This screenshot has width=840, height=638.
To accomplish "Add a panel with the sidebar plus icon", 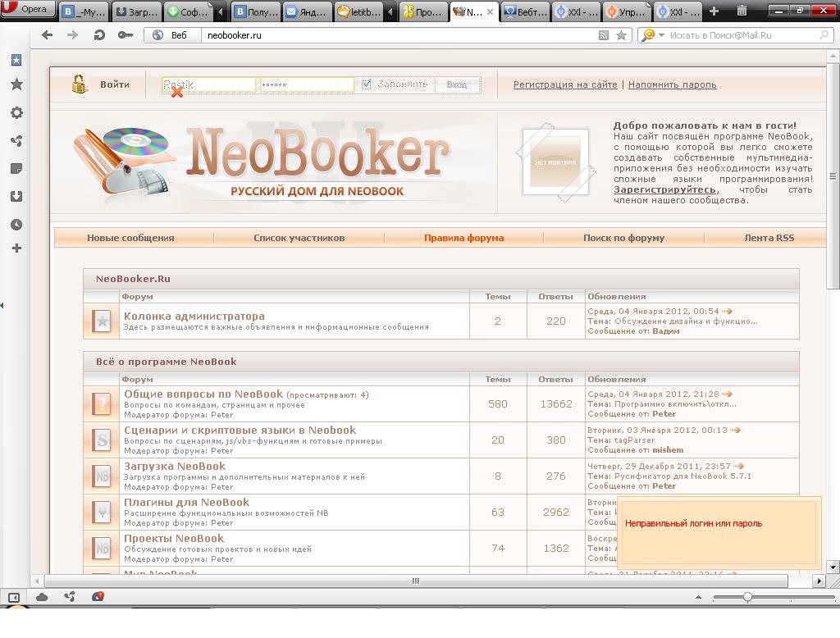I will coord(16,248).
